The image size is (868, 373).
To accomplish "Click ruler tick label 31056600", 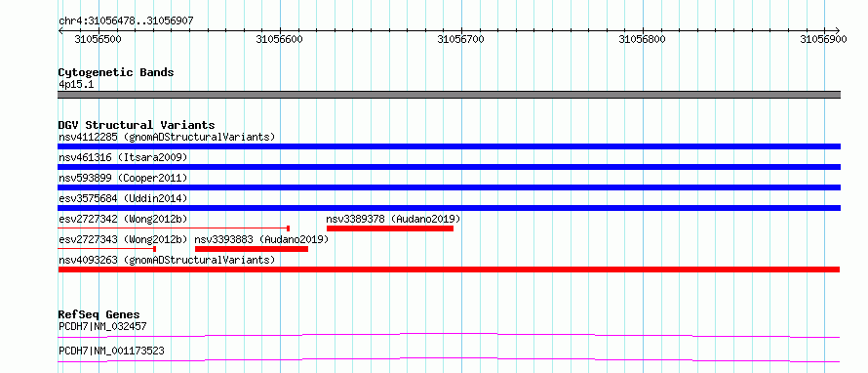I will click(x=280, y=39).
